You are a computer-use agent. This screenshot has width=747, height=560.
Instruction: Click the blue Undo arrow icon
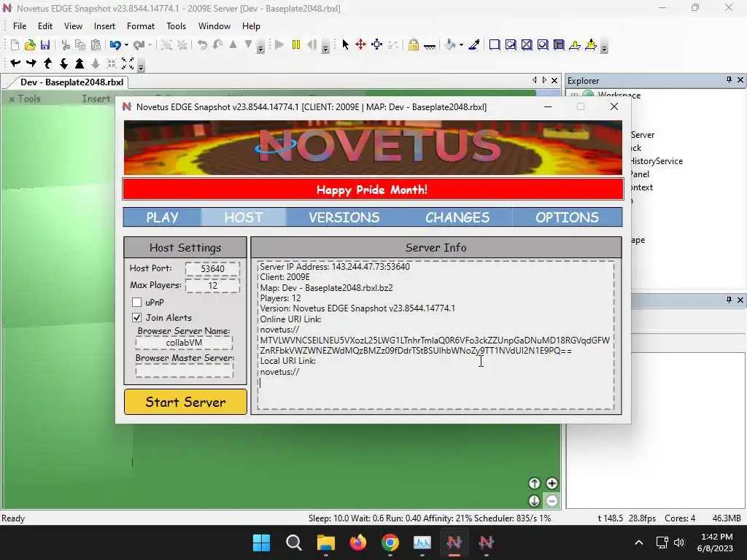pyautogui.click(x=115, y=45)
